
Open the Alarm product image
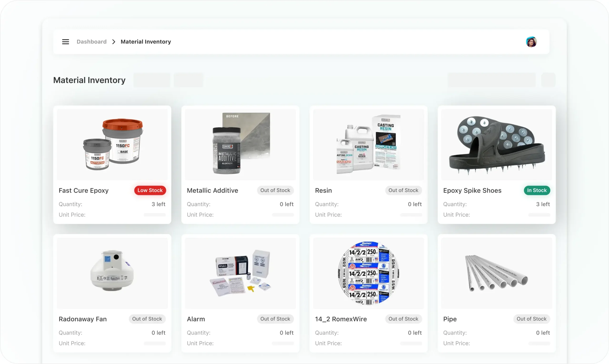[x=240, y=273]
